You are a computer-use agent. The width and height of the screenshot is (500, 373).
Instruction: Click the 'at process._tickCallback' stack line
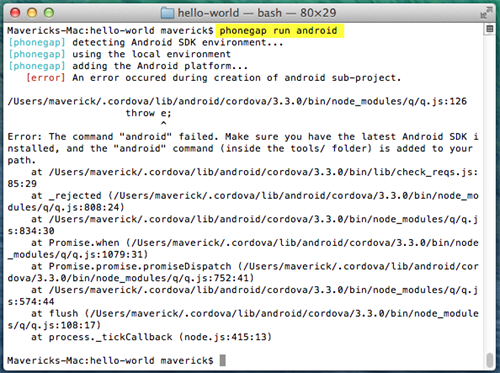pyautogui.click(x=151, y=337)
